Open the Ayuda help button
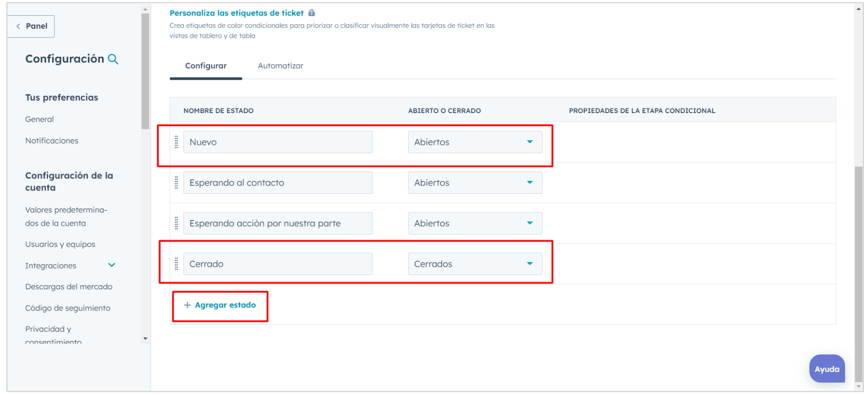 (x=827, y=369)
